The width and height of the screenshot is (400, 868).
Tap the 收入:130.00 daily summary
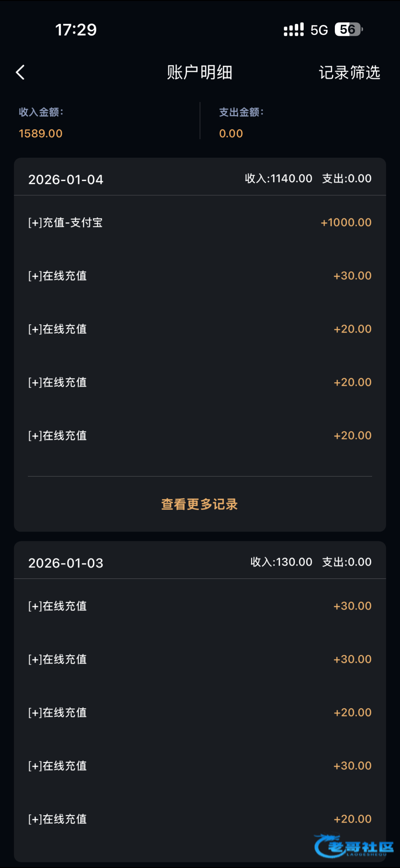coord(281,562)
